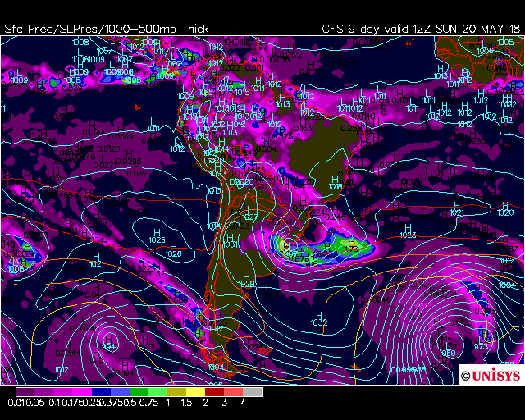The height and width of the screenshot is (420, 525).
Task: Choose the light blue 0.375 legend swatch
Action: [x=121, y=392]
